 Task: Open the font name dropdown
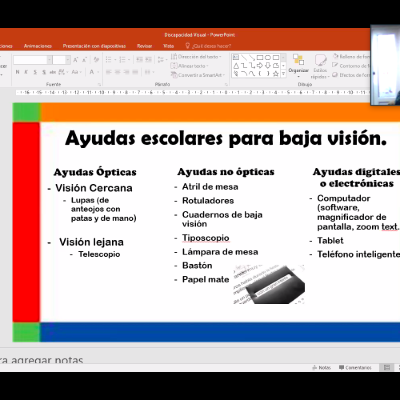[x=49, y=60]
